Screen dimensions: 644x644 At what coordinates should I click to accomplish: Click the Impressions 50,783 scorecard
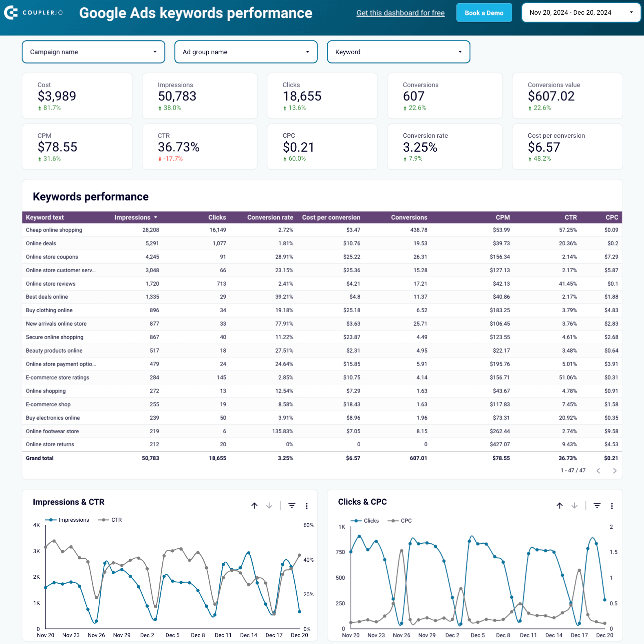200,96
